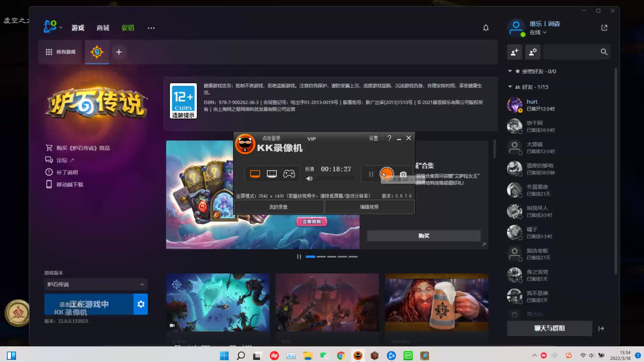The height and width of the screenshot is (362, 644).
Task: Open 补丁说明 patch notes
Action: tap(61, 172)
